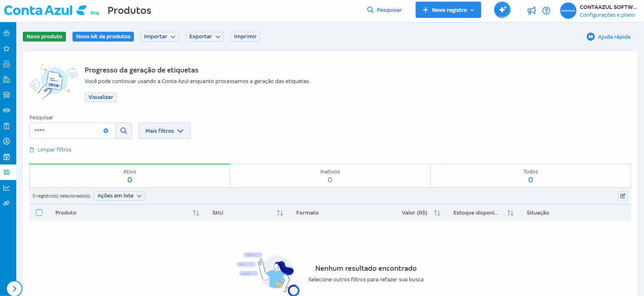Click the Imprimir button
644x296 pixels.
click(245, 37)
